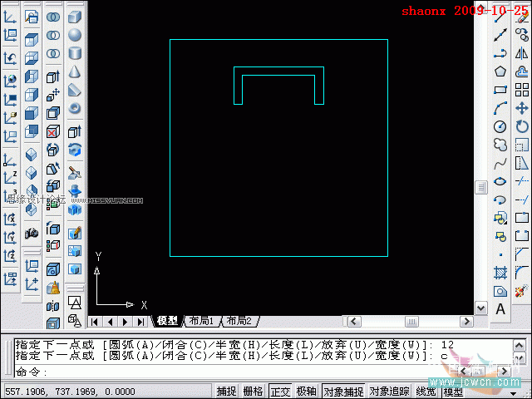Select the Extend modify tool
The width and height of the screenshot is (532, 399).
point(522,199)
